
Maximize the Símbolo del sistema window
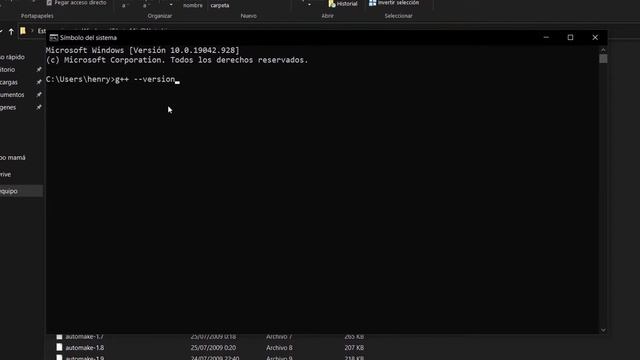570,38
